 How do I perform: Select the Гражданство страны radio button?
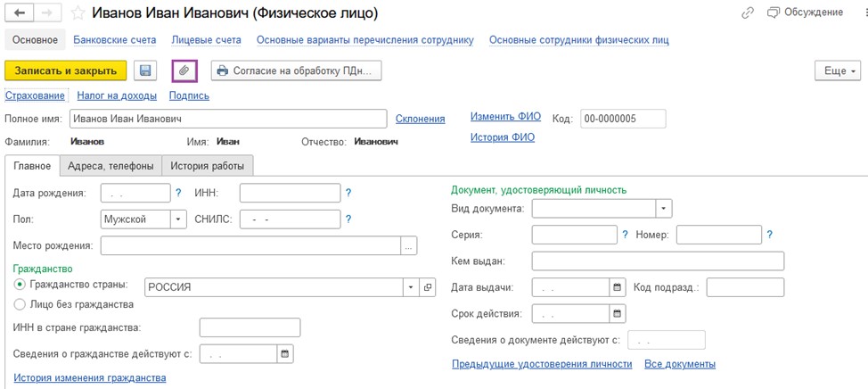(x=20, y=284)
